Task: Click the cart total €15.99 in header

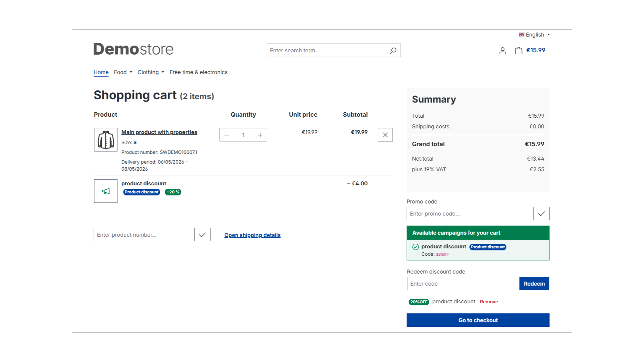Action: tap(536, 50)
